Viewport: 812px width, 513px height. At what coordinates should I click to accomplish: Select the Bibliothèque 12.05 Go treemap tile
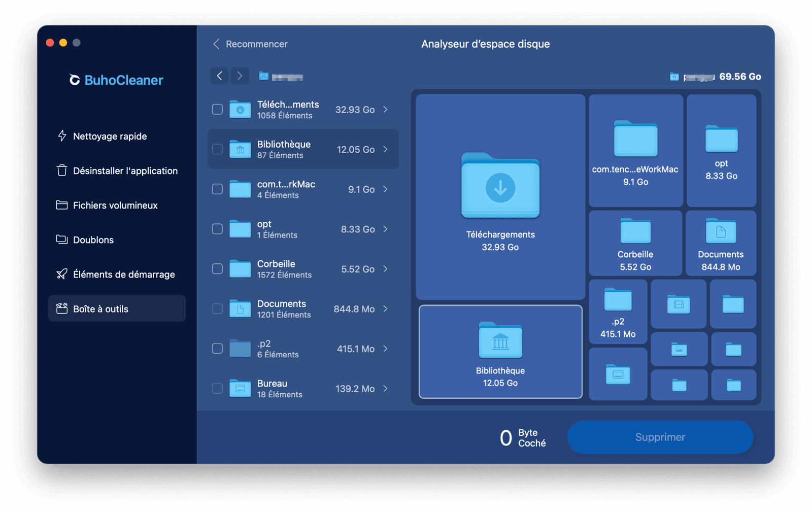(500, 352)
